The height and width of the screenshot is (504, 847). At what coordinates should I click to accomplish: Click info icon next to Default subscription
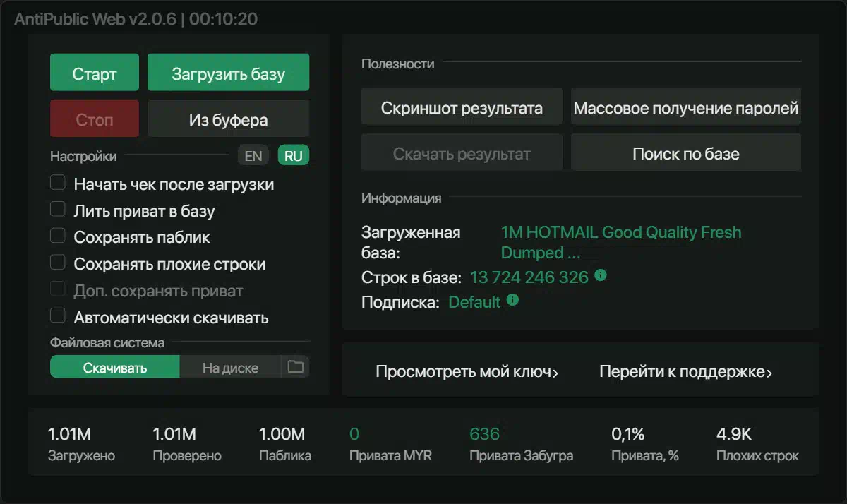[x=513, y=299]
